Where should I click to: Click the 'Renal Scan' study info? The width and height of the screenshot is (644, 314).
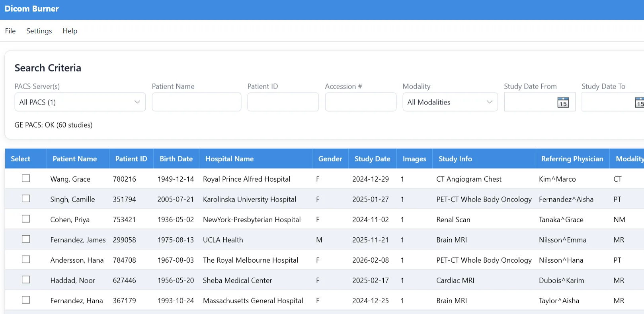click(x=453, y=220)
